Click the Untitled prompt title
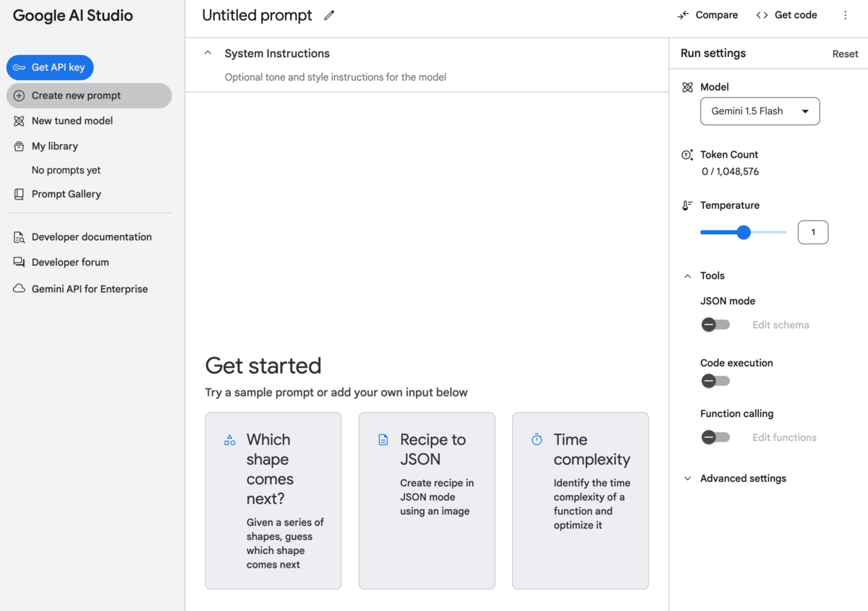The height and width of the screenshot is (611, 868). coord(257,15)
